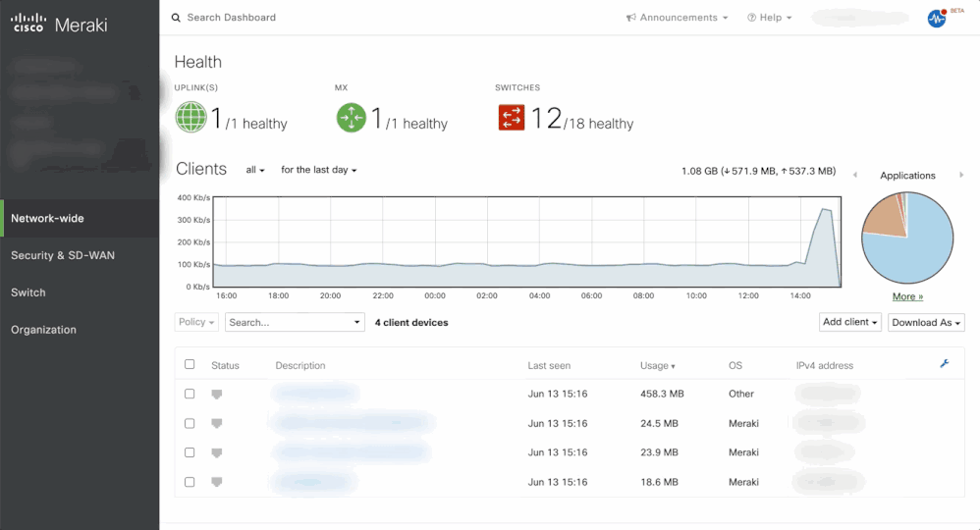
Task: Click previous arrow beside Applications chart
Action: click(855, 176)
